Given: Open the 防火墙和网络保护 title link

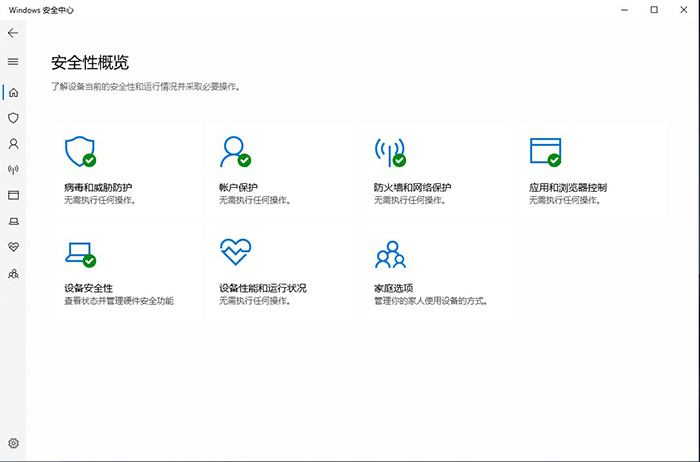Looking at the screenshot, I should click(x=412, y=187).
